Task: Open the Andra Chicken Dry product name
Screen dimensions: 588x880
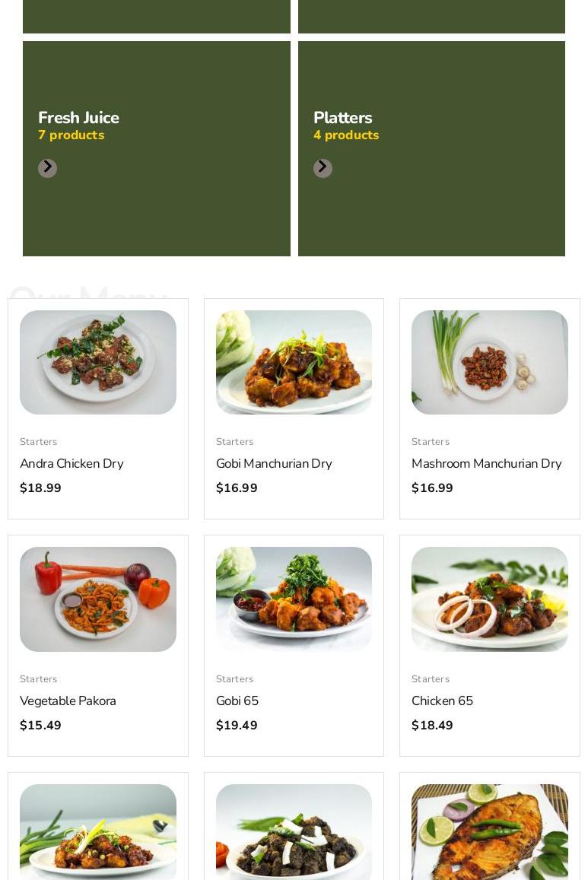Action: pos(72,464)
